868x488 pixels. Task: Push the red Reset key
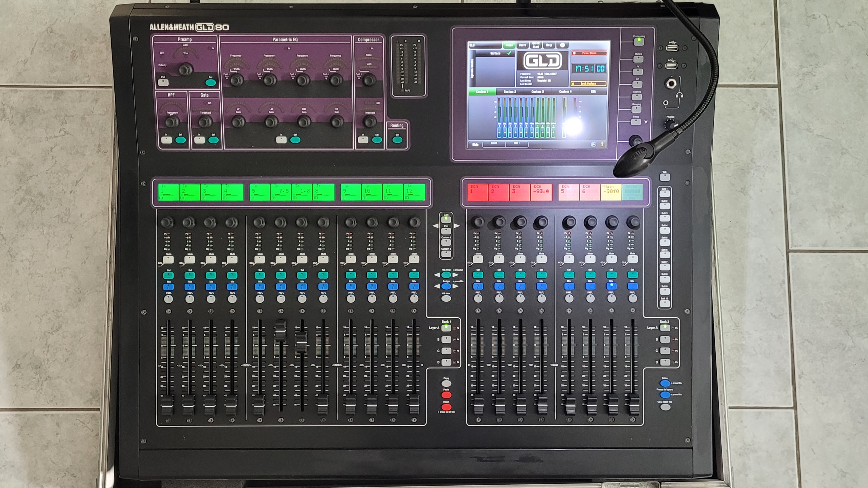pos(446,407)
